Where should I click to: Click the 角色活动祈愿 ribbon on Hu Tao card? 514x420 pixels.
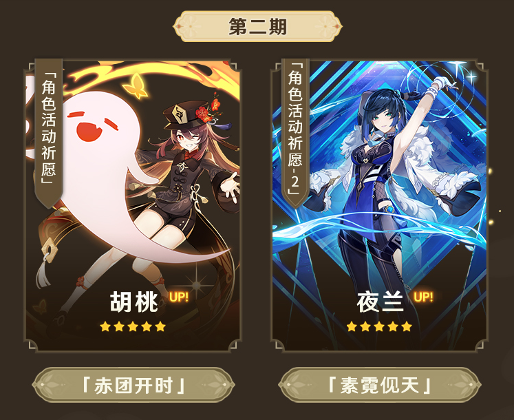click(x=49, y=133)
